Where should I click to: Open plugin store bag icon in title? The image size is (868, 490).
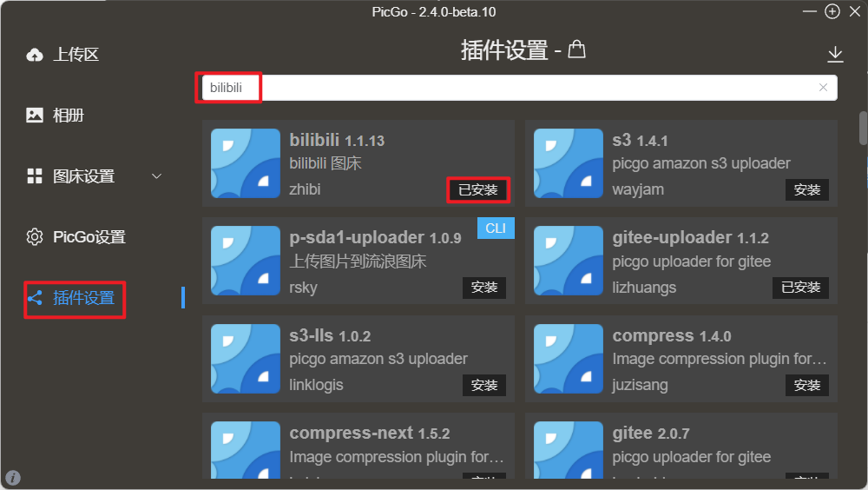[x=577, y=50]
